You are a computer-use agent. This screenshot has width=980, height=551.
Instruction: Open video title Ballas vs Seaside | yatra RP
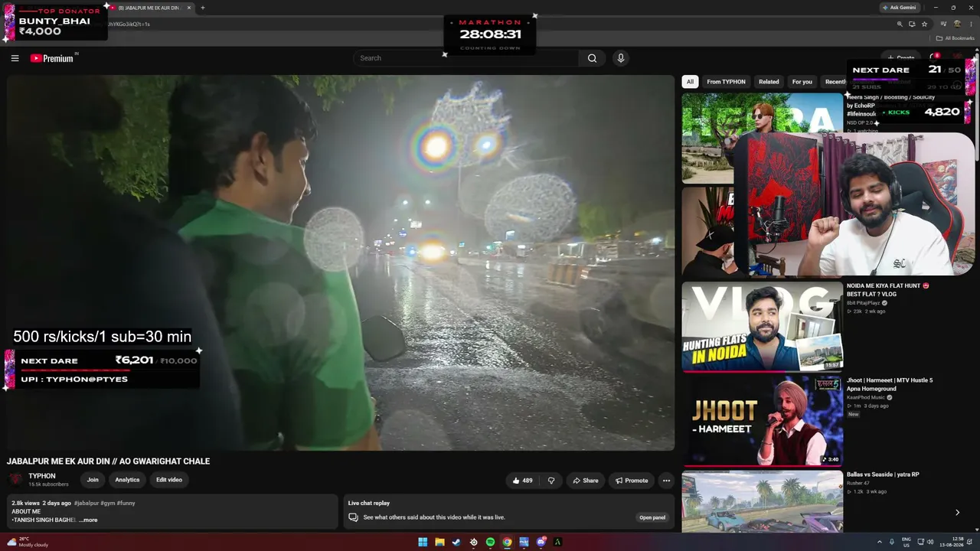[x=883, y=474]
